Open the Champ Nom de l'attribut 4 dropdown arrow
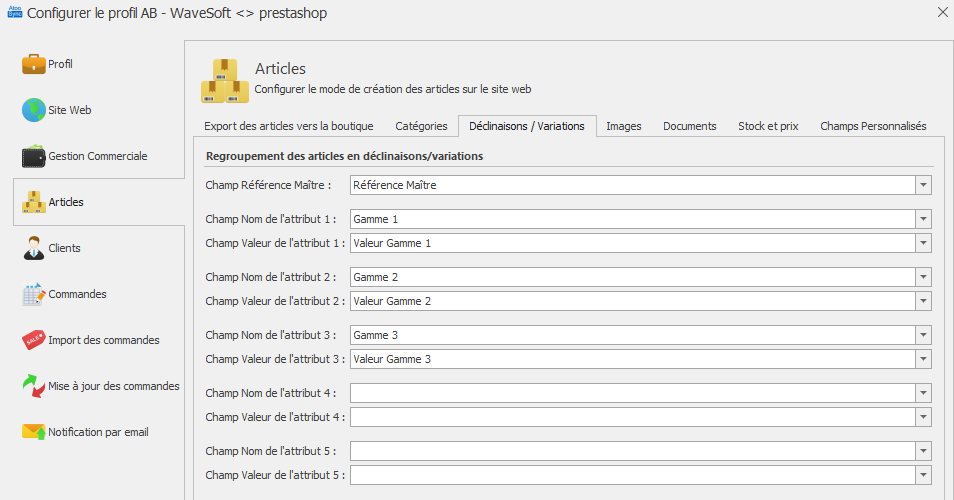This screenshot has width=954, height=500. click(924, 393)
